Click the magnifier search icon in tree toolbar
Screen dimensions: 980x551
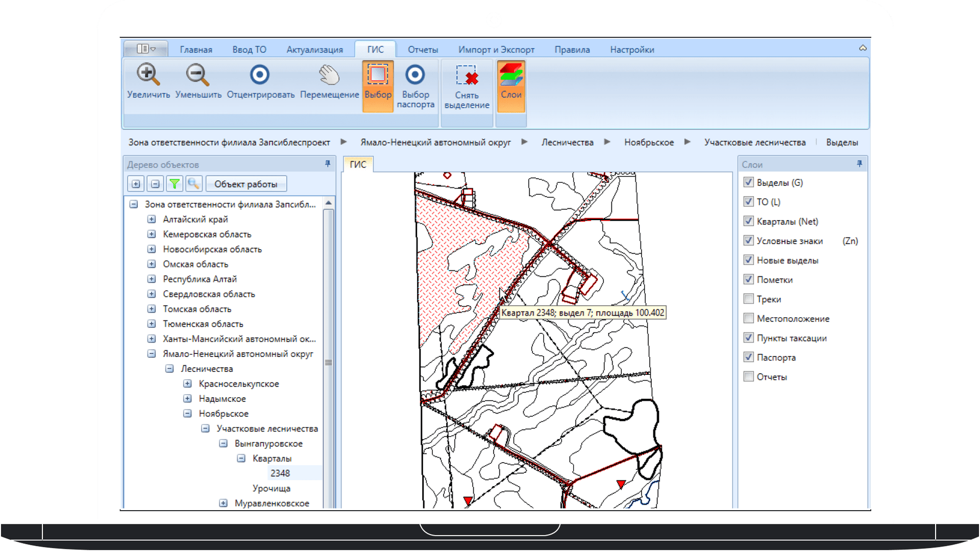[194, 184]
